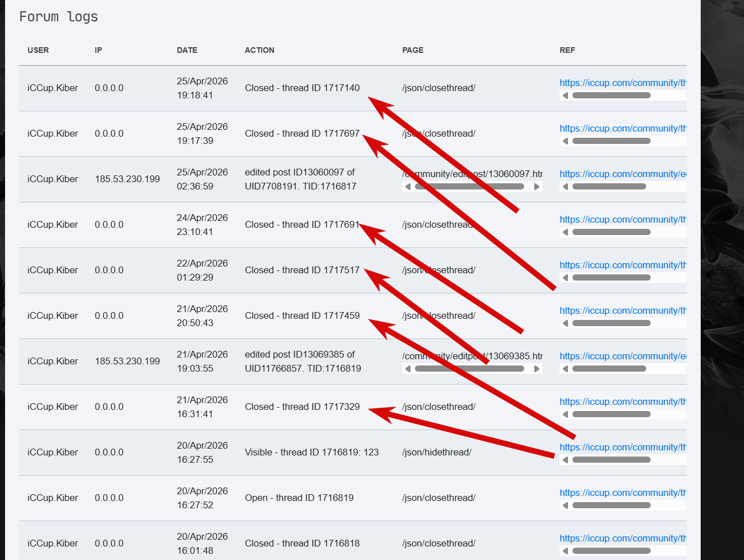744x560 pixels.
Task: Click scroll-left arrow in REF cell of thread 1717517 row
Action: click(566, 278)
